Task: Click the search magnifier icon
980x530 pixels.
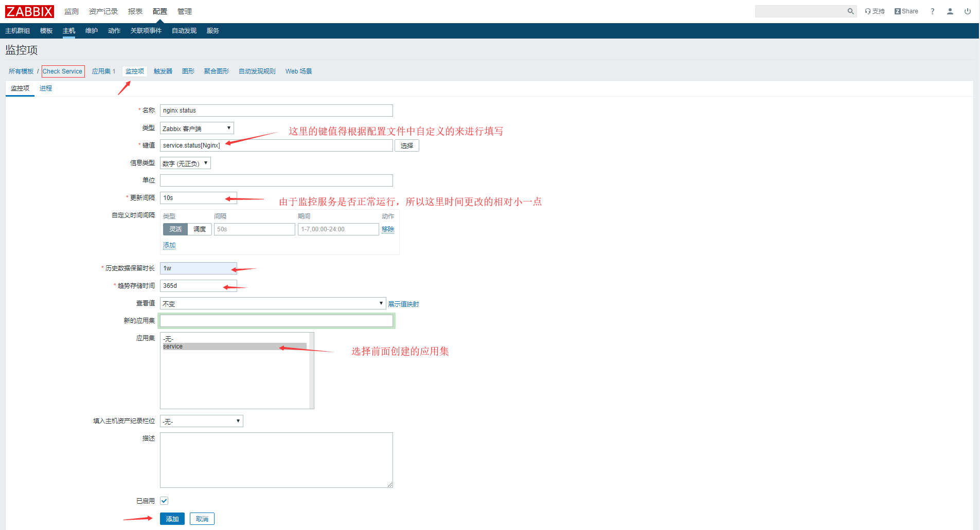Action: pos(850,11)
